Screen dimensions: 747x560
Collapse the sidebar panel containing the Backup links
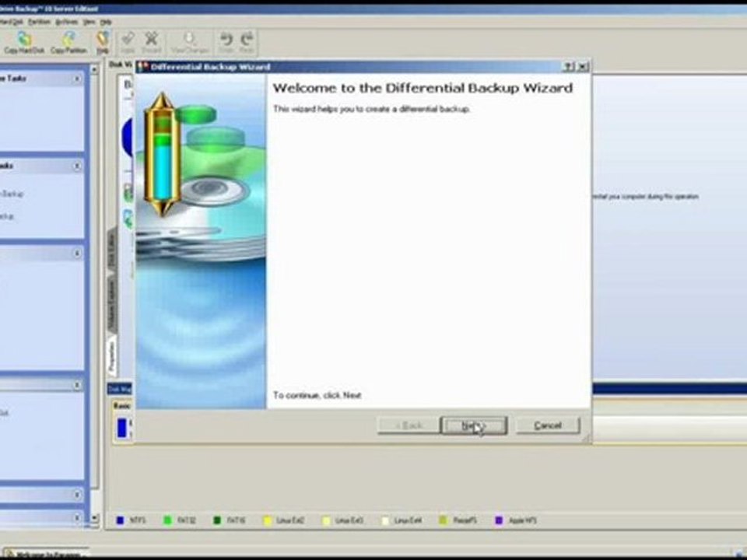click(x=77, y=166)
